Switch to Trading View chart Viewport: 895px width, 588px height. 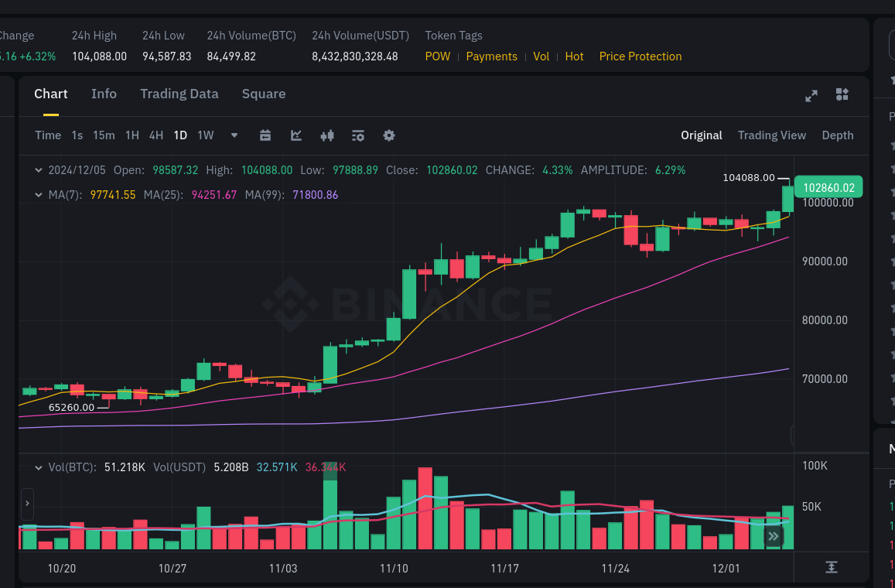point(772,135)
